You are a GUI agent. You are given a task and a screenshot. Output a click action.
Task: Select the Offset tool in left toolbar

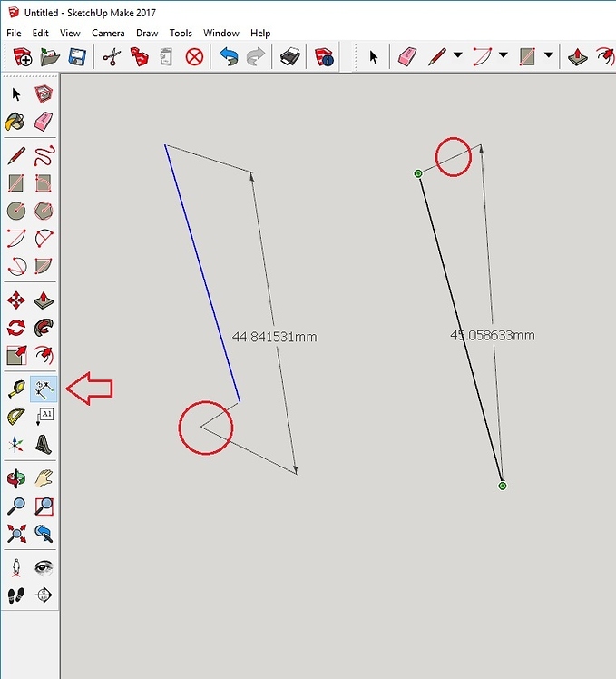point(44,356)
